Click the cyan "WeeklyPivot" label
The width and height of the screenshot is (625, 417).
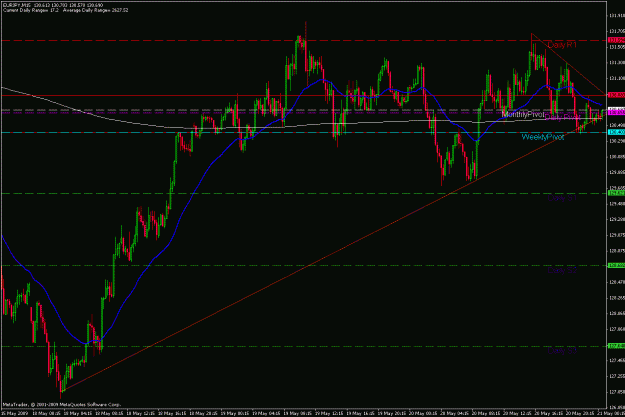pyautogui.click(x=542, y=137)
